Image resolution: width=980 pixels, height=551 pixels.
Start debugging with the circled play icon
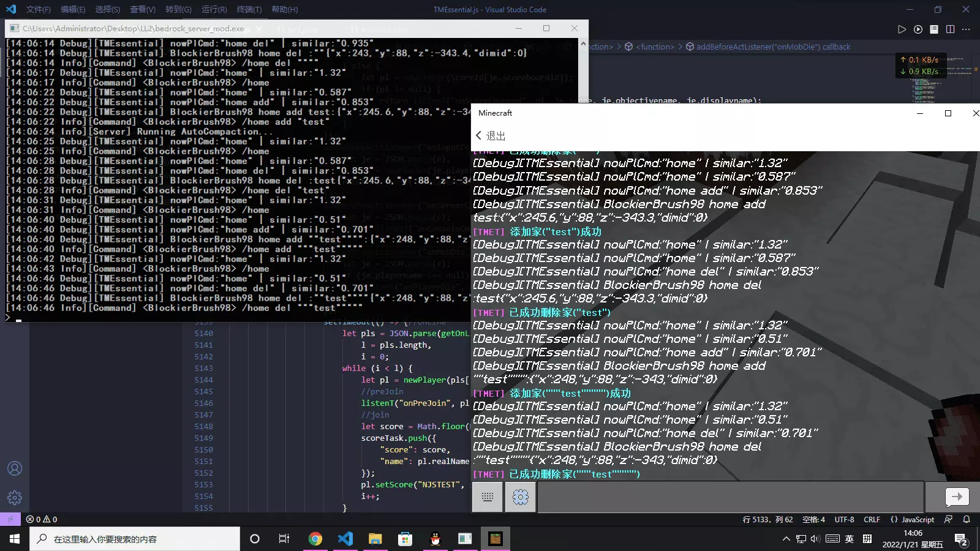(x=918, y=29)
